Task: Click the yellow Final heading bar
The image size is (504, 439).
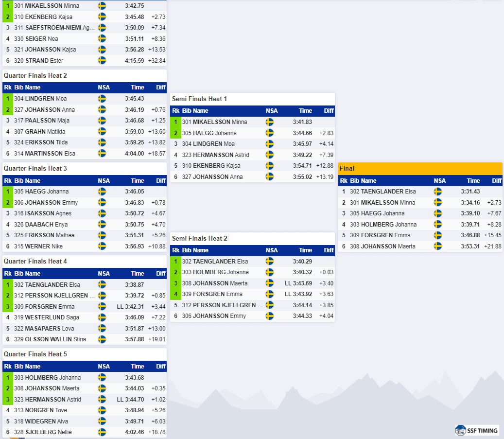Action: (420, 169)
